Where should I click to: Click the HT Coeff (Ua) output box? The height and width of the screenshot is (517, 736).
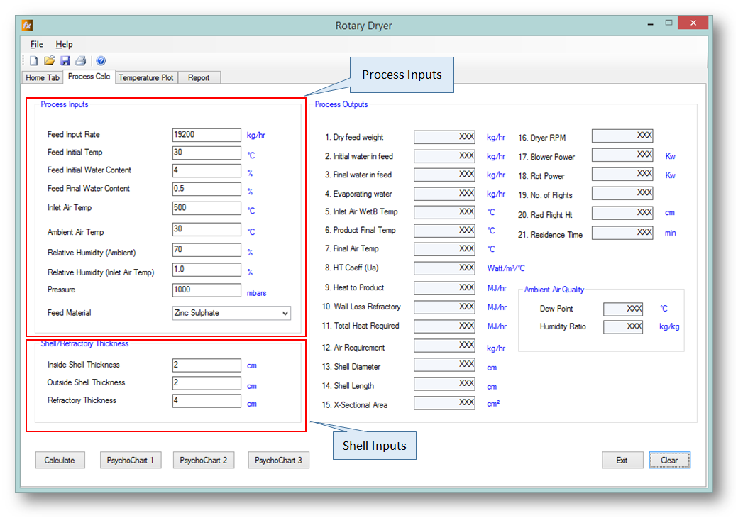(x=445, y=268)
